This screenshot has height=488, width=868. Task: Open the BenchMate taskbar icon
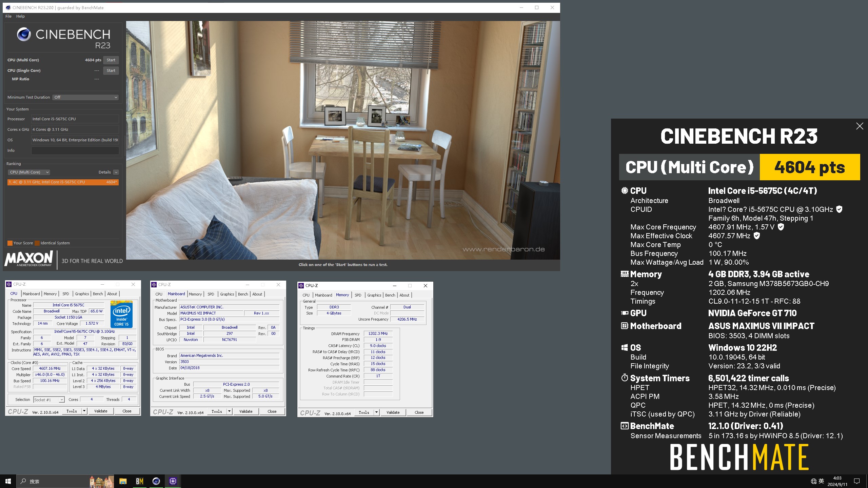pyautogui.click(x=139, y=481)
